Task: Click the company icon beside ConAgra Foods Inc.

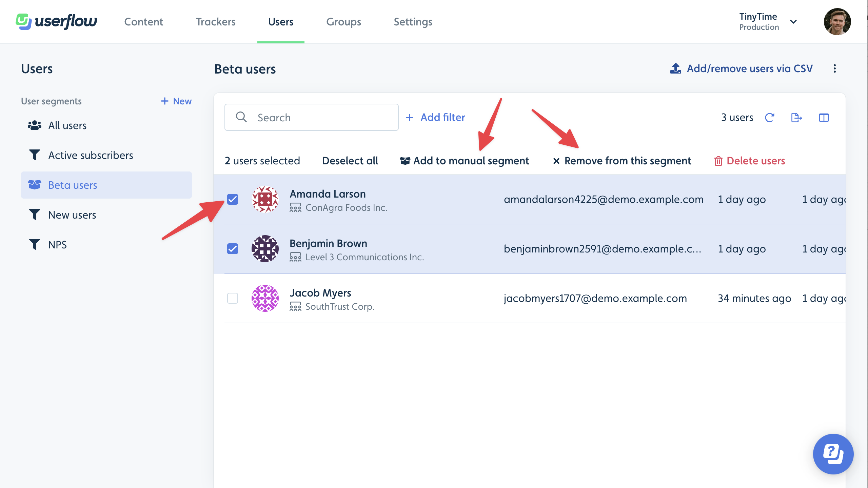Action: (x=295, y=207)
